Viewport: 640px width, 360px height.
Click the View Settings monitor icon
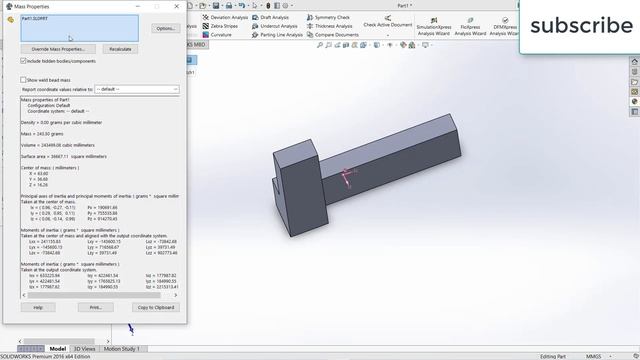425,45
